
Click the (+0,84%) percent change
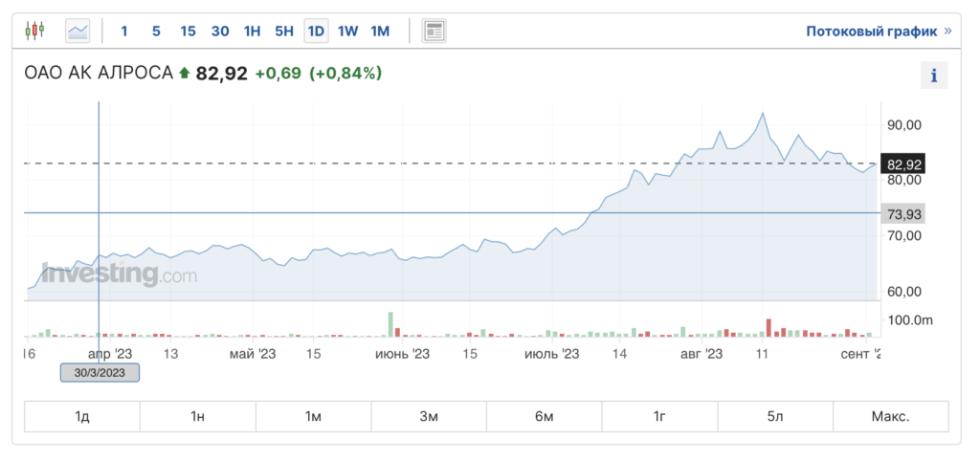point(345,73)
